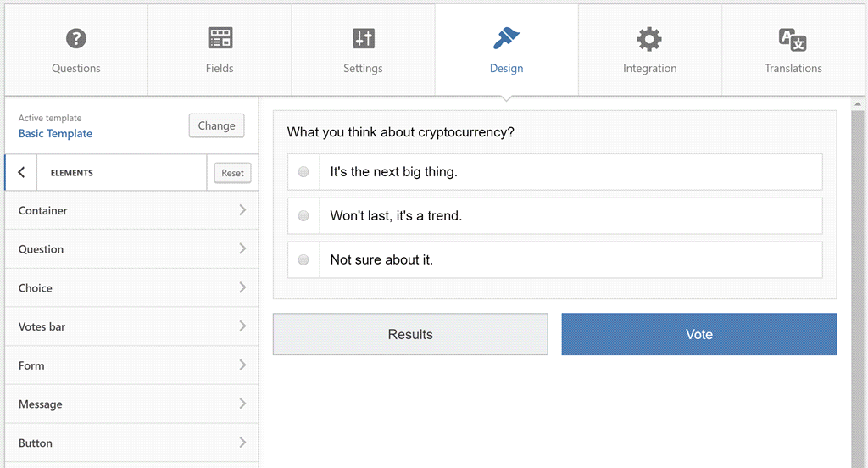Pick the "Not sure about it" radio button

point(303,259)
